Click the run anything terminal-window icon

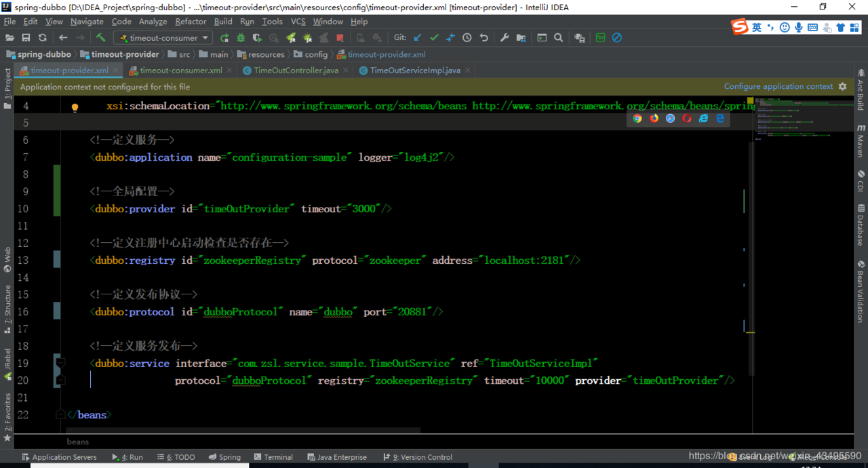(542, 38)
